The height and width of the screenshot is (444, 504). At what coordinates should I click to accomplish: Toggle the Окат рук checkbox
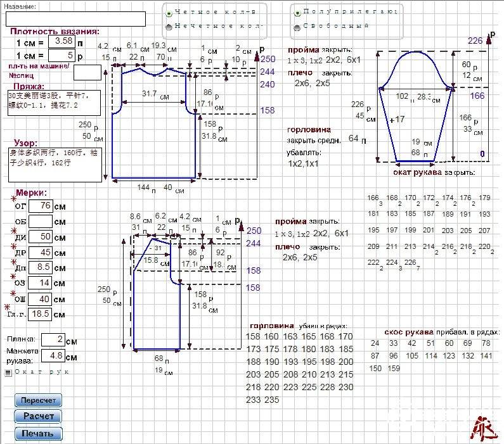pos(8,372)
